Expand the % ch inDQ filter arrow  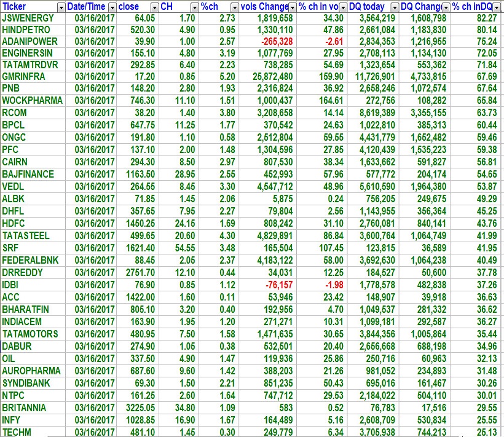point(497,7)
